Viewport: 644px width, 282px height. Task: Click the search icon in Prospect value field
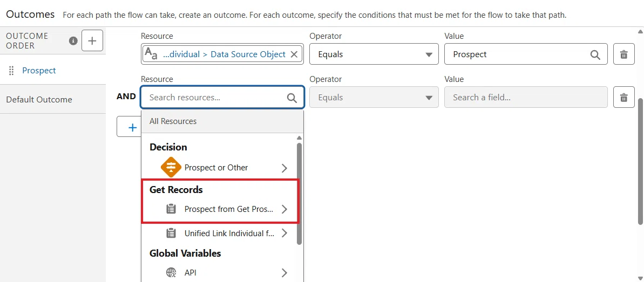coord(595,54)
